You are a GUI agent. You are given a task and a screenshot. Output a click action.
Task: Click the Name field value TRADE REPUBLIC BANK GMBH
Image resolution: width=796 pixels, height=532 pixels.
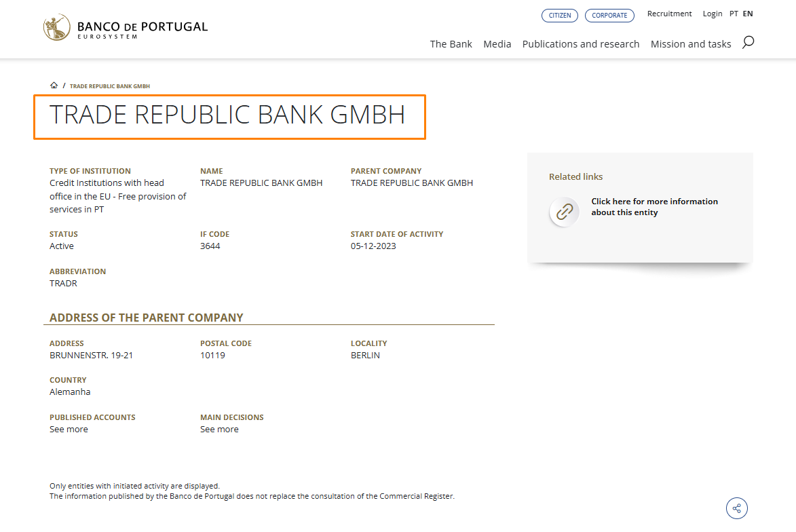pos(261,183)
